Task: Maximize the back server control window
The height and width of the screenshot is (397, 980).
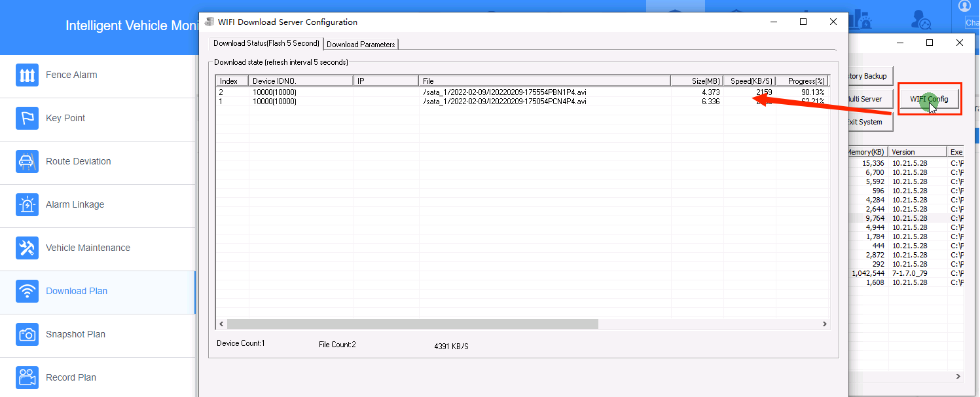Action: [930, 43]
